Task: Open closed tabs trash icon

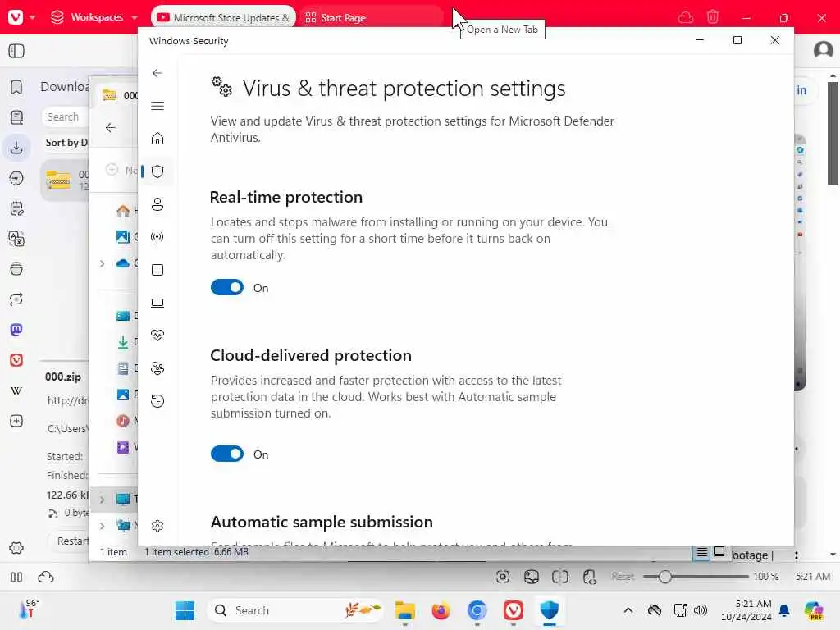Action: coord(713,17)
